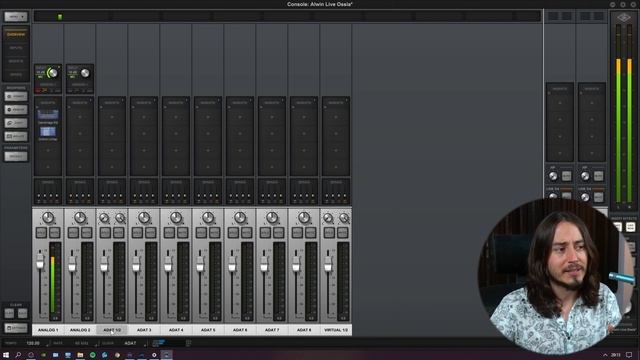
Task: Click the Universal Audio logo above master meters
Action: tap(623, 17)
